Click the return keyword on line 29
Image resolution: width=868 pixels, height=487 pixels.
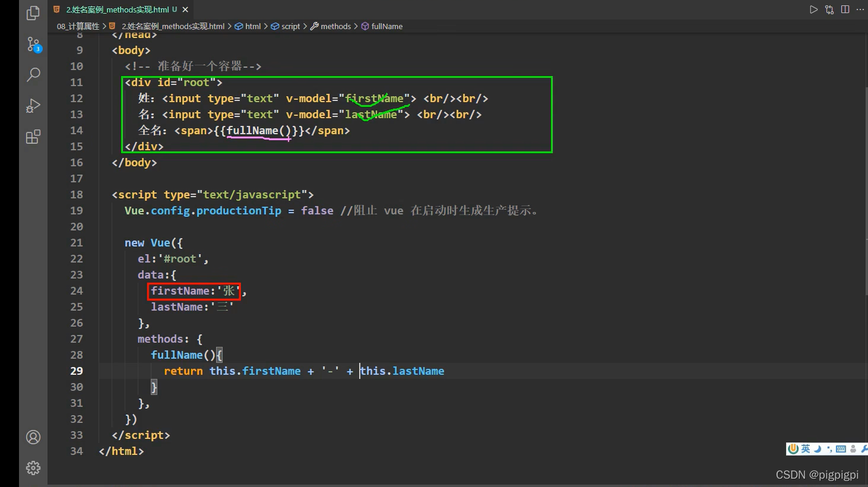[x=183, y=371]
